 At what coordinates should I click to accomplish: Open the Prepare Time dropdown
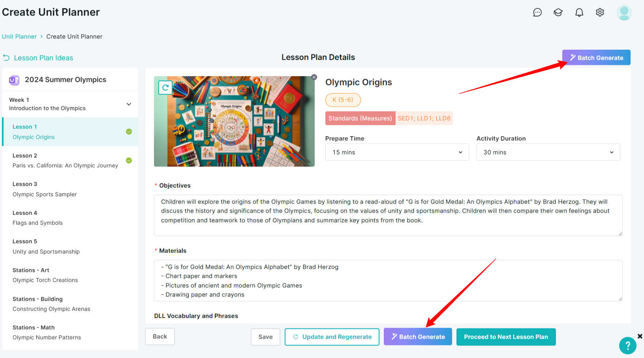point(397,152)
